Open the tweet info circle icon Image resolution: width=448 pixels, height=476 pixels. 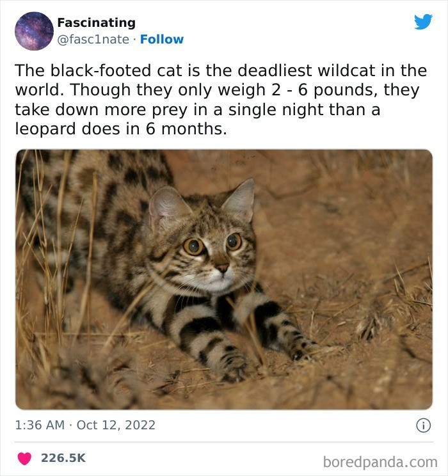coord(423,425)
